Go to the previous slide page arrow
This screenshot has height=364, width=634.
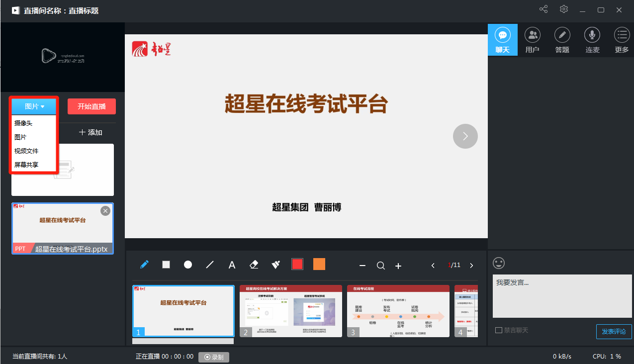pyautogui.click(x=433, y=266)
